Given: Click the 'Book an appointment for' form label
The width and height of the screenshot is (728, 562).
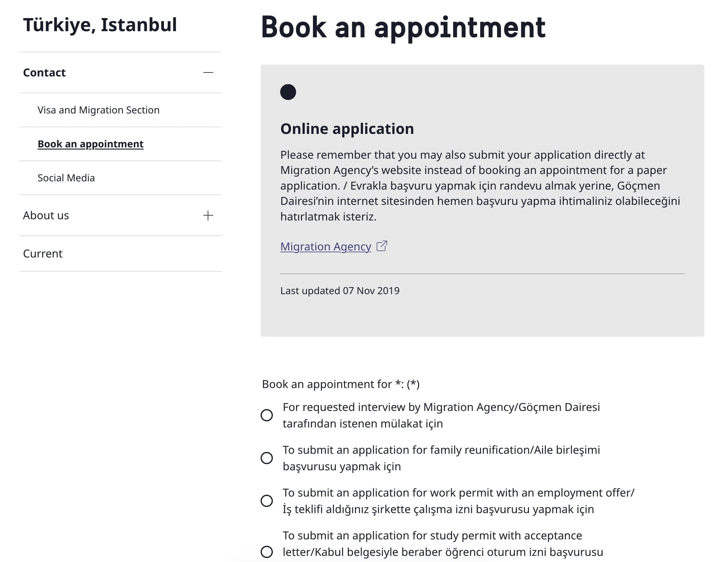Looking at the screenshot, I should pyautogui.click(x=340, y=384).
